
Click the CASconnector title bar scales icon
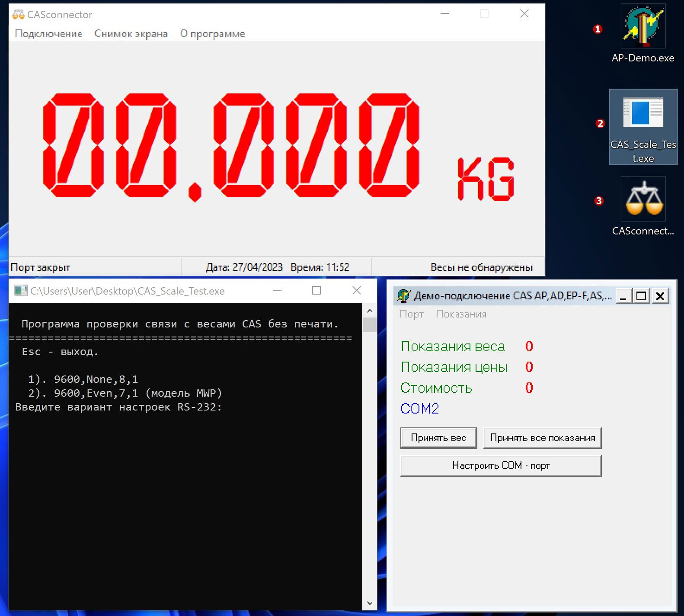[18, 15]
